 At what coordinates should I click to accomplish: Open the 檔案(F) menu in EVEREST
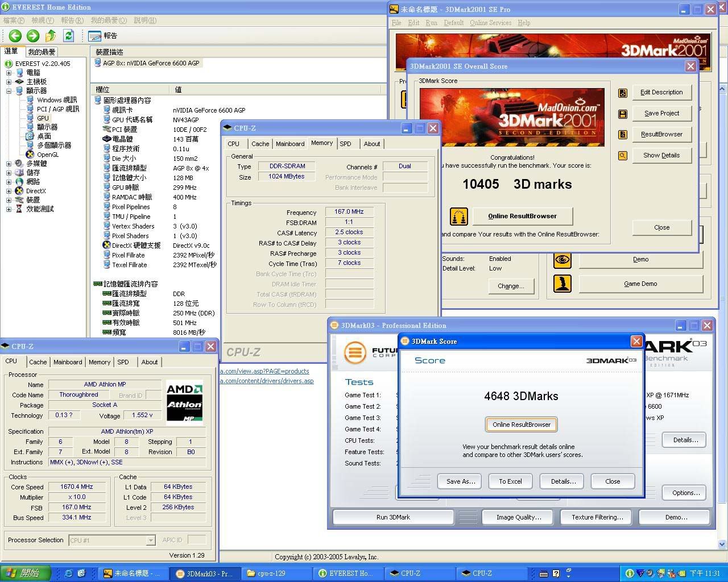pos(14,20)
